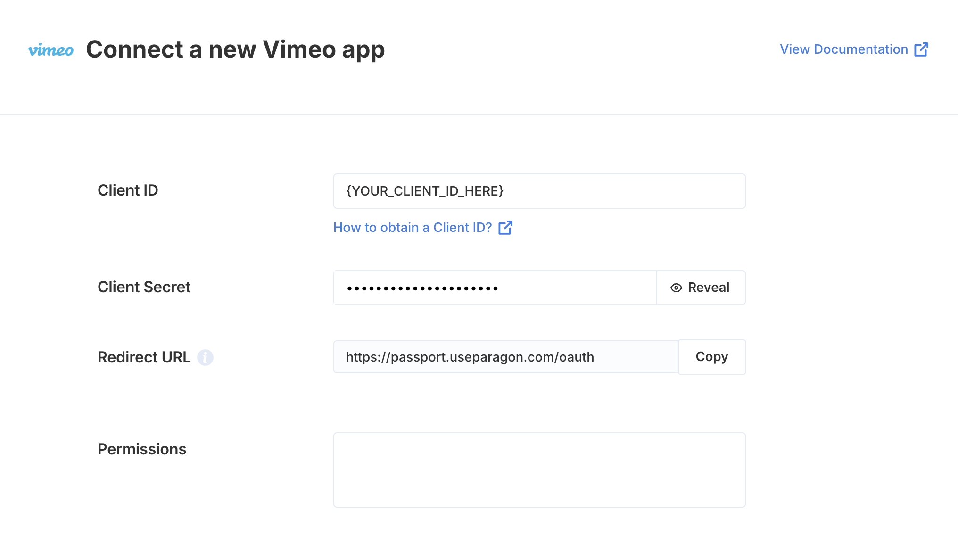
Task: Click the Client Secret password field
Action: [495, 288]
